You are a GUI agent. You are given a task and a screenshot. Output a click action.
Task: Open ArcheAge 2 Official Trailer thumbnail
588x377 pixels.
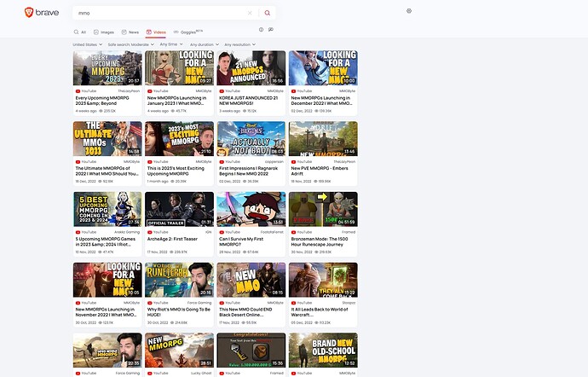click(x=179, y=209)
